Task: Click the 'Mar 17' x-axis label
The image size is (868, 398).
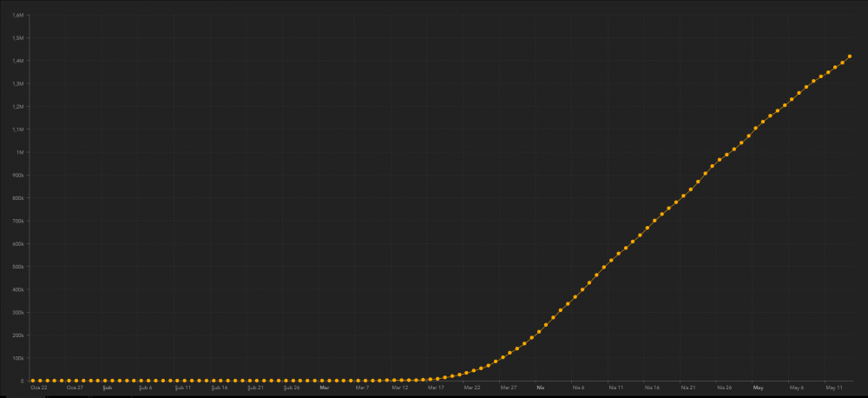Action: coord(436,388)
